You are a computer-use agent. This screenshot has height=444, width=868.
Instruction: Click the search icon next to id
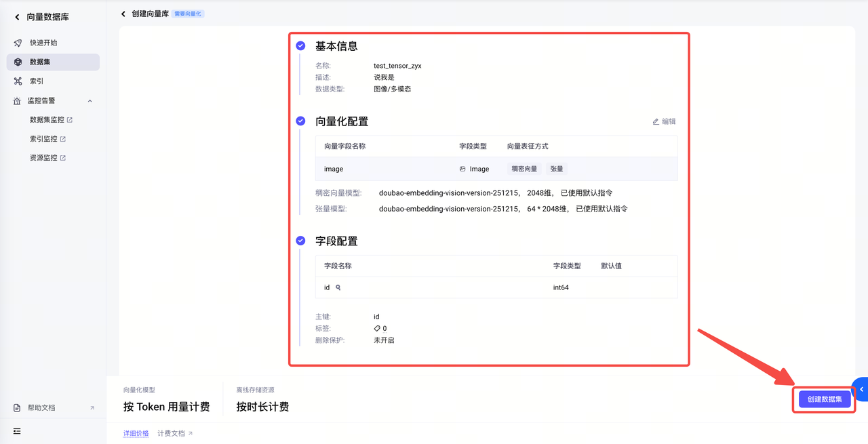pos(338,287)
